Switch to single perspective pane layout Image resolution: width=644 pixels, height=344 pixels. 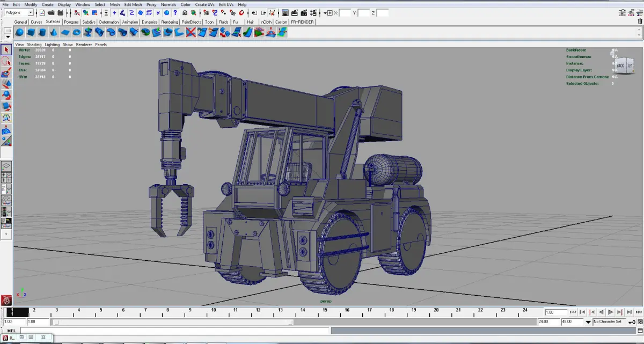point(6,167)
